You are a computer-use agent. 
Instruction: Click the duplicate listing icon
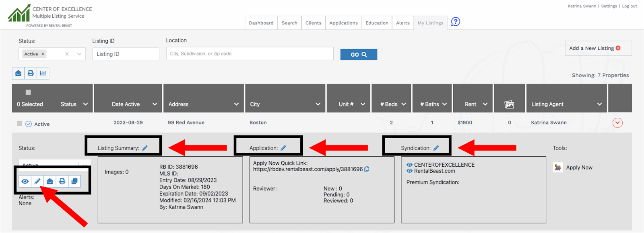coord(74,181)
